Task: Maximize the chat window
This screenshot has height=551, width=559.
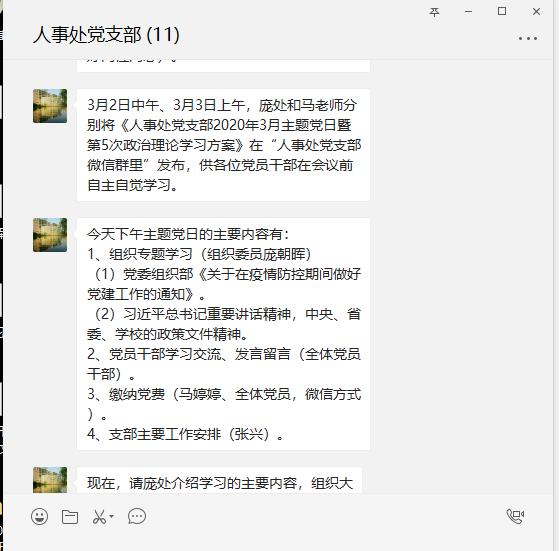Action: [x=502, y=11]
